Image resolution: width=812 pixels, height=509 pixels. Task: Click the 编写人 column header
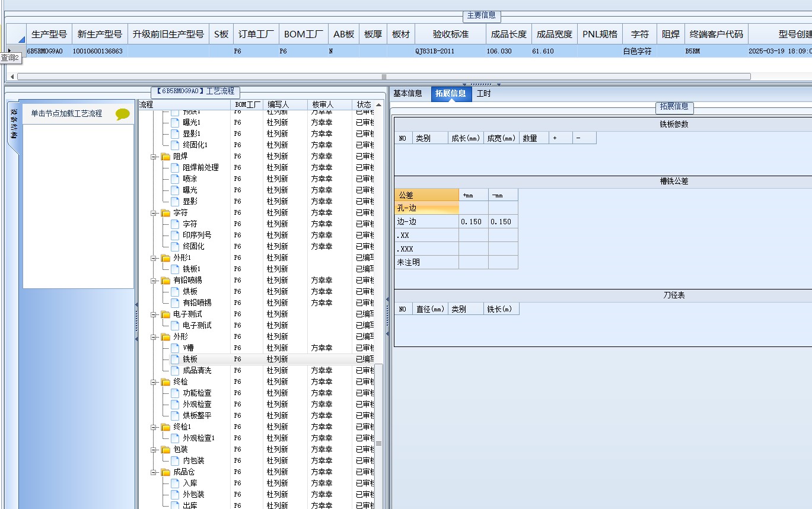tap(285, 104)
